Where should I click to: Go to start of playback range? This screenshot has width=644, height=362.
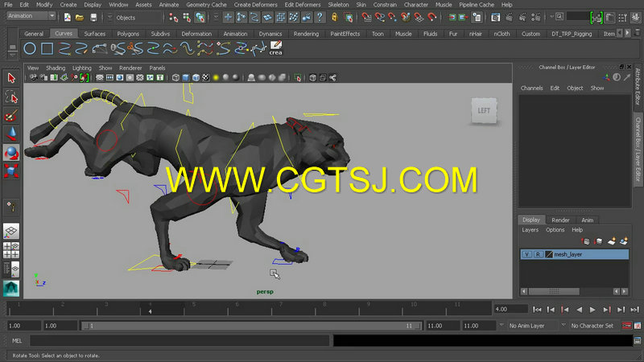[x=537, y=310]
